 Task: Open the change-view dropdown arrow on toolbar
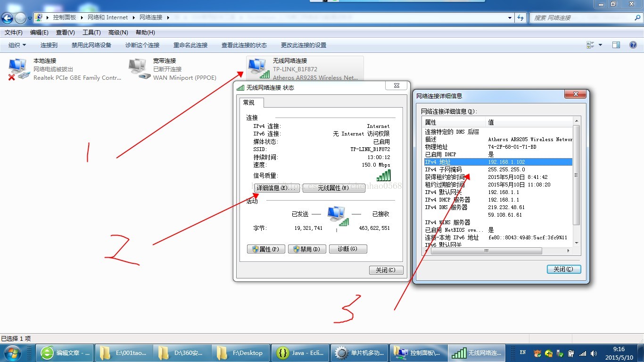coord(600,45)
